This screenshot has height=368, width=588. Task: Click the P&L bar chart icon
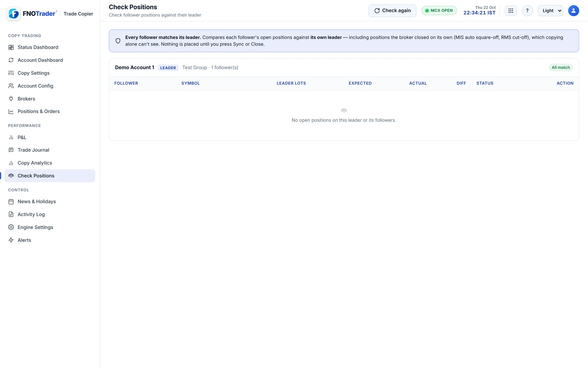click(11, 137)
